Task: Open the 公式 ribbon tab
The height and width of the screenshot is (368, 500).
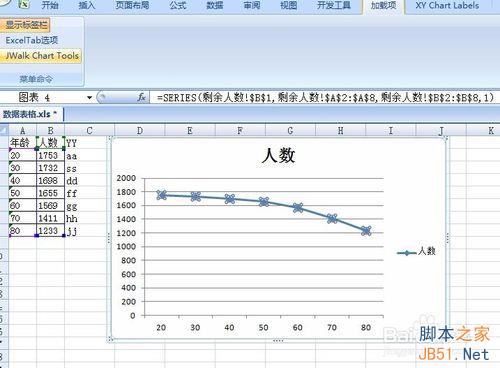Action: [178, 5]
